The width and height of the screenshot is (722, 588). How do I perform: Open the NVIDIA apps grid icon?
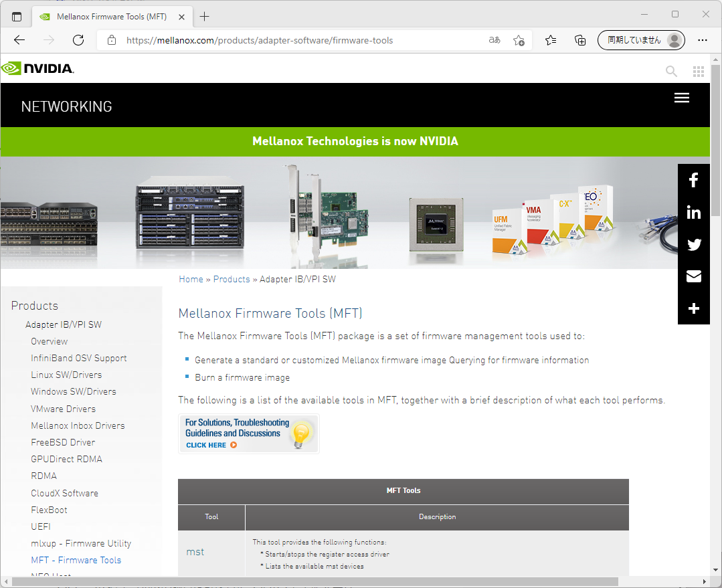tap(699, 72)
